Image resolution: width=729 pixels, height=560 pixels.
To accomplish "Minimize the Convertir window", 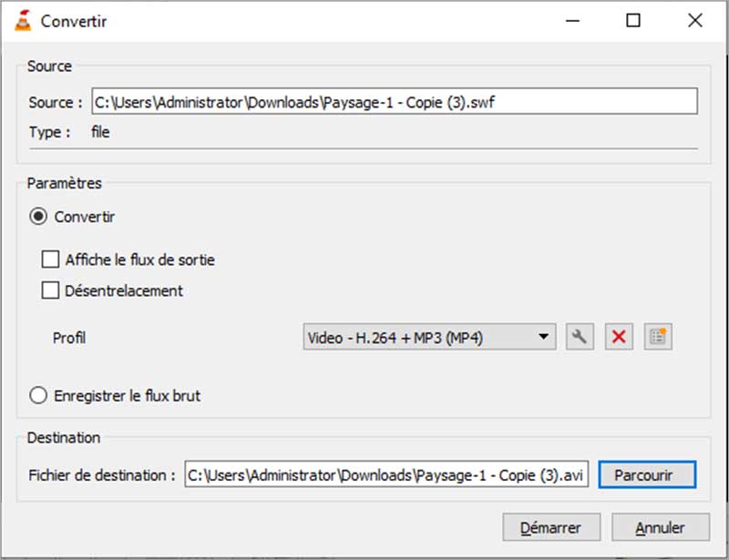I will pyautogui.click(x=571, y=20).
